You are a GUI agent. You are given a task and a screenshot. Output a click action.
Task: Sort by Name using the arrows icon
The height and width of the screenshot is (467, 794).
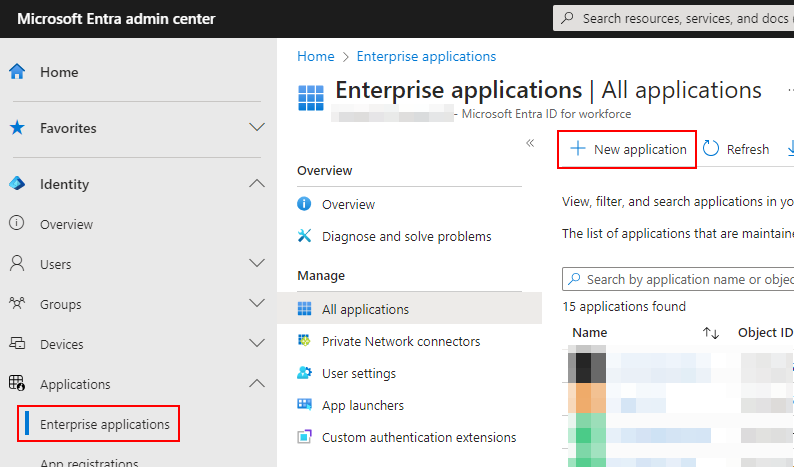pos(711,333)
